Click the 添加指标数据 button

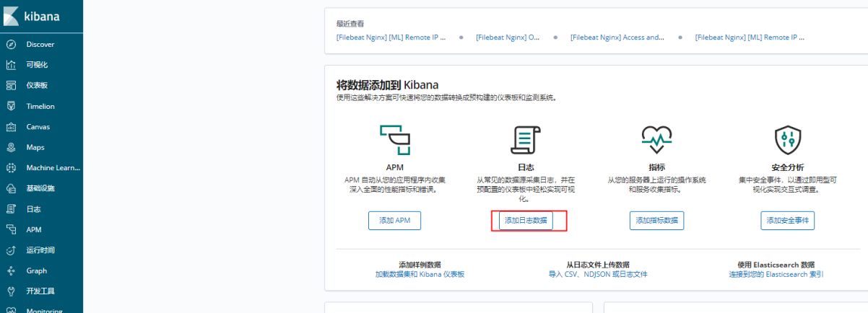(x=656, y=221)
